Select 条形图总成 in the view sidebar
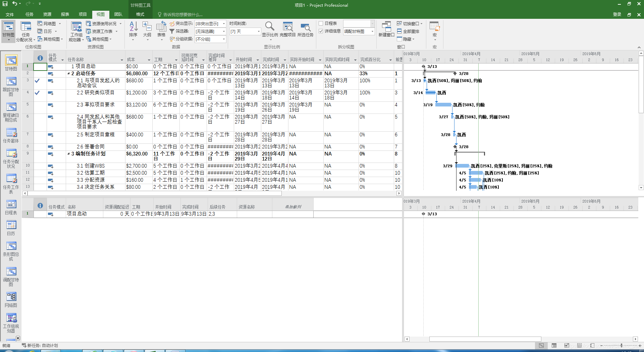The width and height of the screenshot is (644, 352). pyautogui.click(x=11, y=251)
